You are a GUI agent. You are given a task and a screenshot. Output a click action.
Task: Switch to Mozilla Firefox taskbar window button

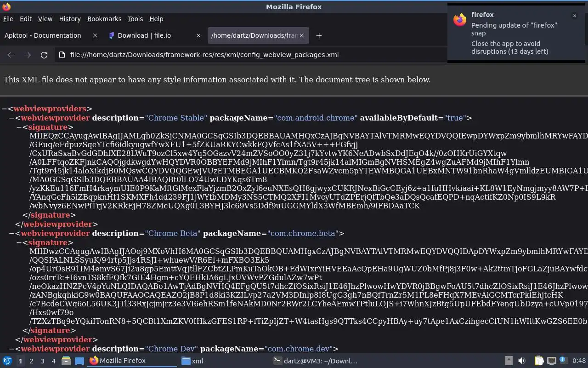pyautogui.click(x=132, y=361)
